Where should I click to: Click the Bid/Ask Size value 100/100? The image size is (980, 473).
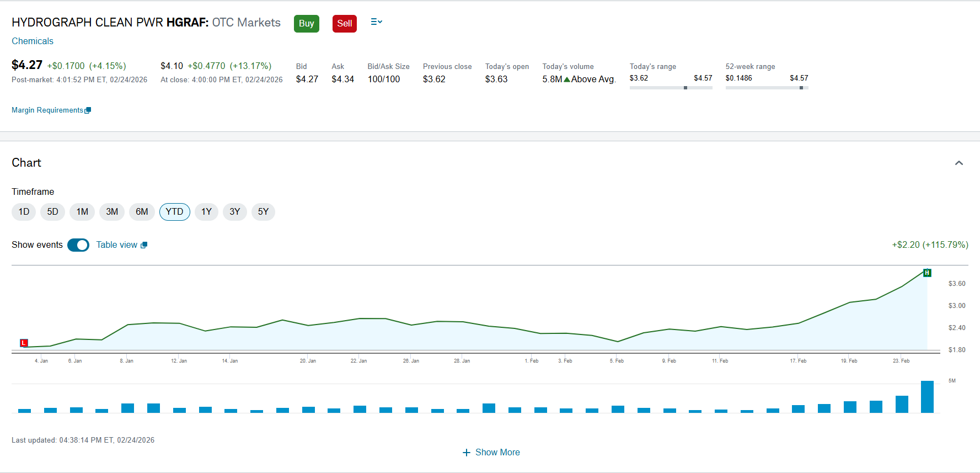coord(384,79)
